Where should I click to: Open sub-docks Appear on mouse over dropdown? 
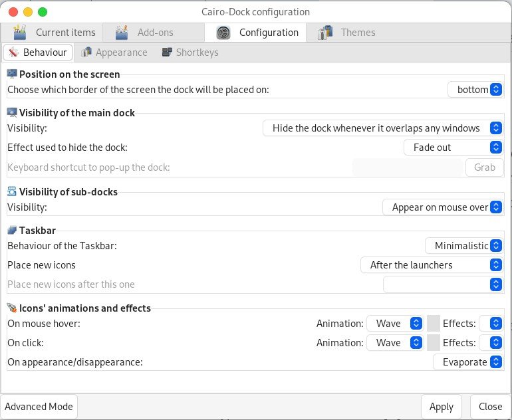coord(442,207)
